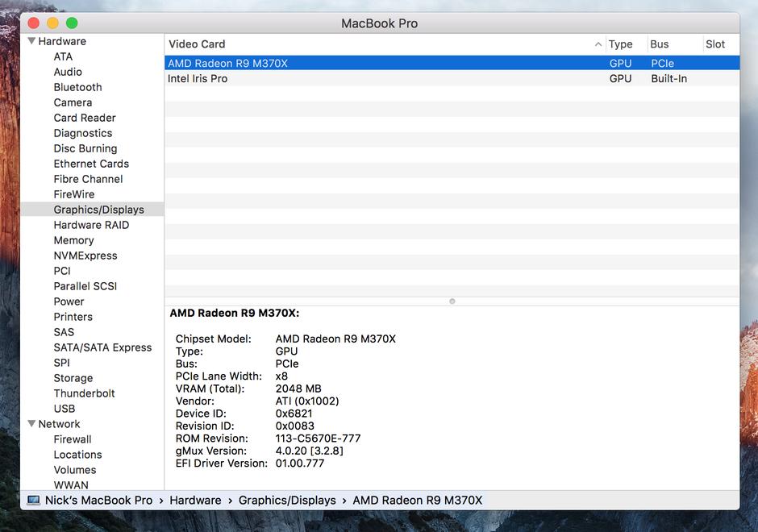
Task: Click the Network category label
Action: point(60,424)
